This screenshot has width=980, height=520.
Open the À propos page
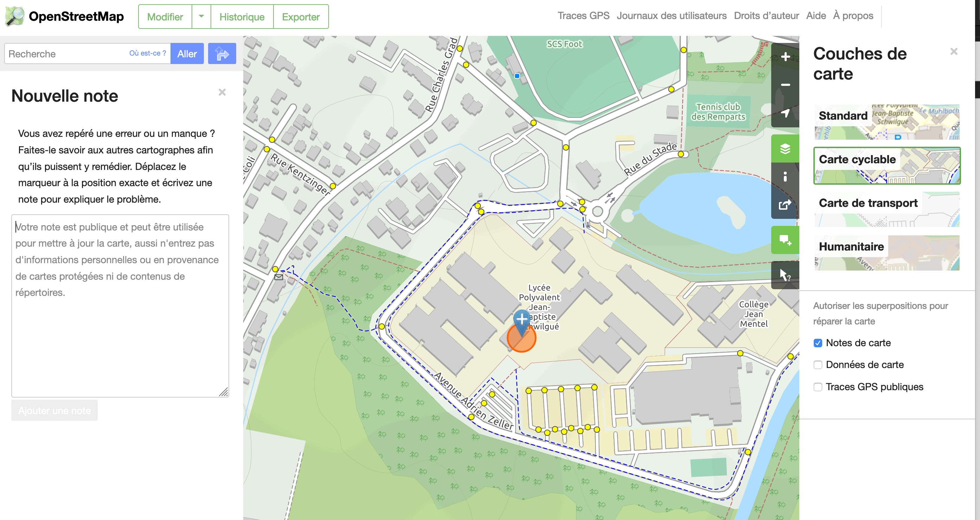[853, 15]
